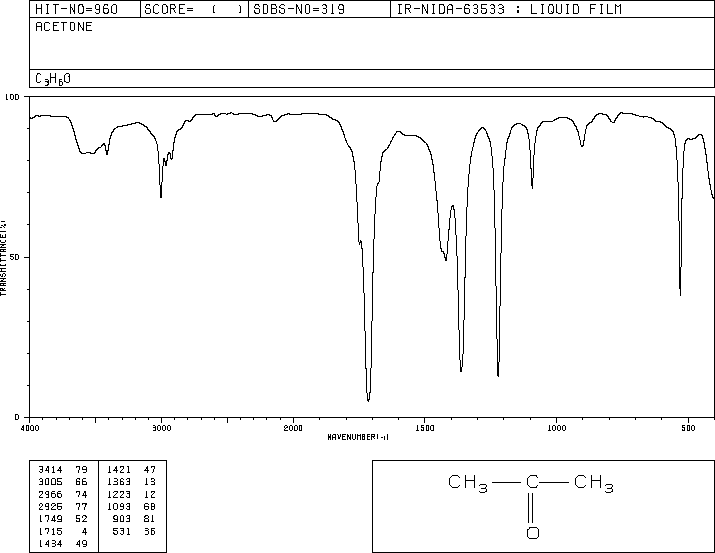The width and height of the screenshot is (715, 553).
Task: Click the left CH3 group in structure
Action: pyautogui.click(x=468, y=483)
